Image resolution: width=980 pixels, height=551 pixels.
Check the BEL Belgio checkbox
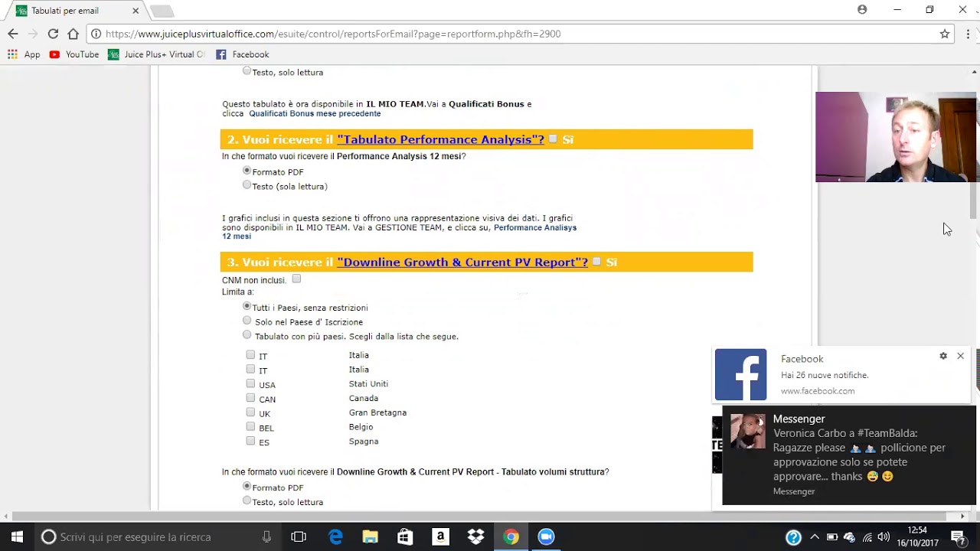click(250, 426)
